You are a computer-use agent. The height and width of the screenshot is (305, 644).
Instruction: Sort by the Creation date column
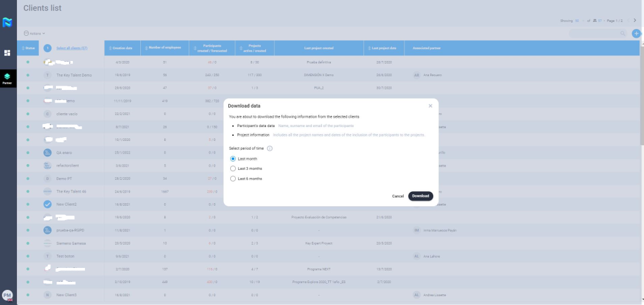[121, 48]
